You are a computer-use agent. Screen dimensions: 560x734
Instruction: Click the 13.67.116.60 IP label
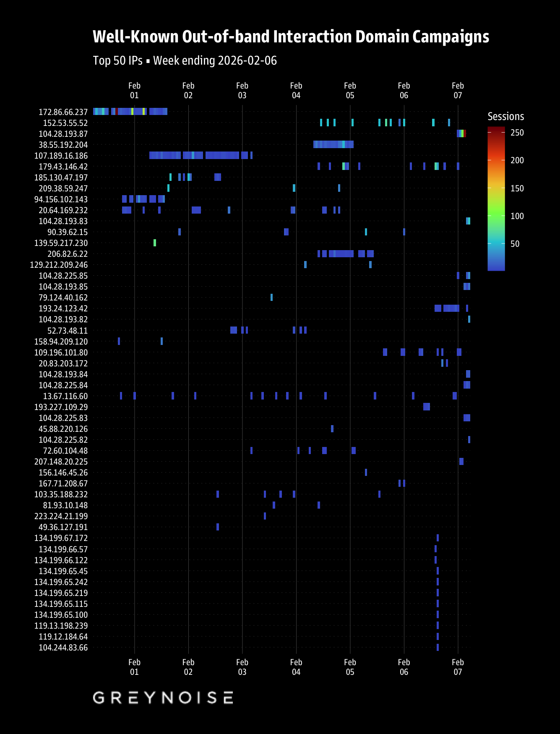coord(65,396)
